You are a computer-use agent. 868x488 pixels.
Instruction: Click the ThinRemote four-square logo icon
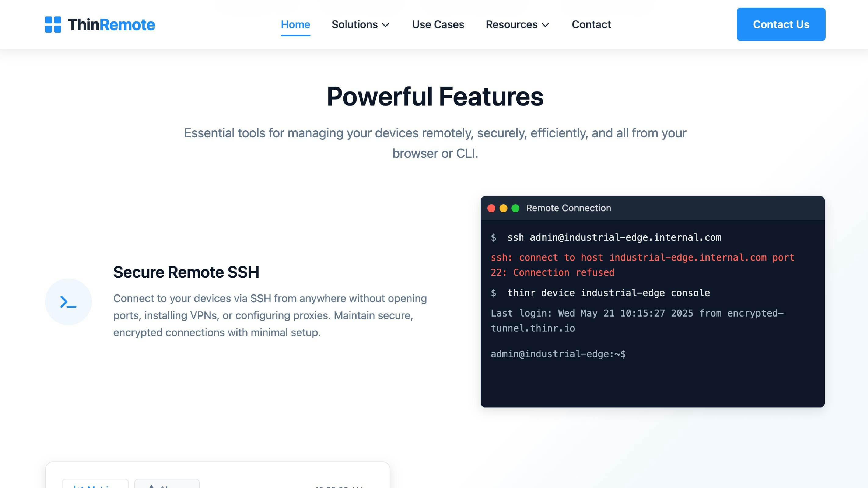[53, 25]
